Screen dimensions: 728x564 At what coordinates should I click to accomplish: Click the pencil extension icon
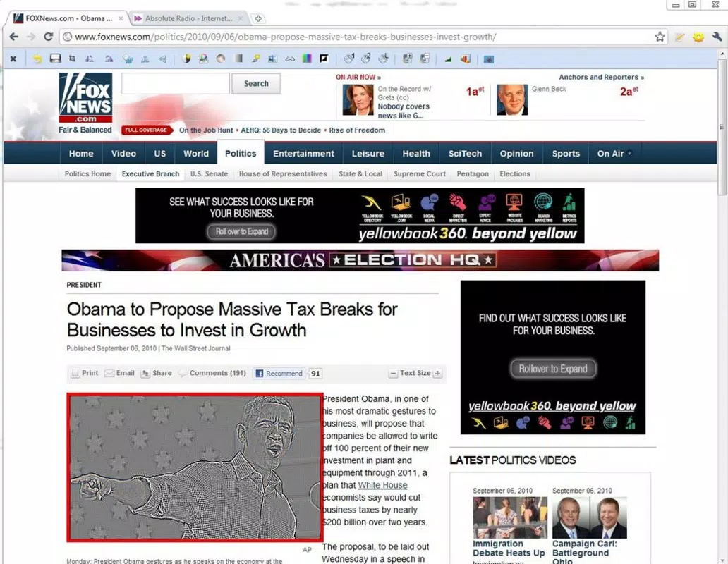click(x=680, y=37)
